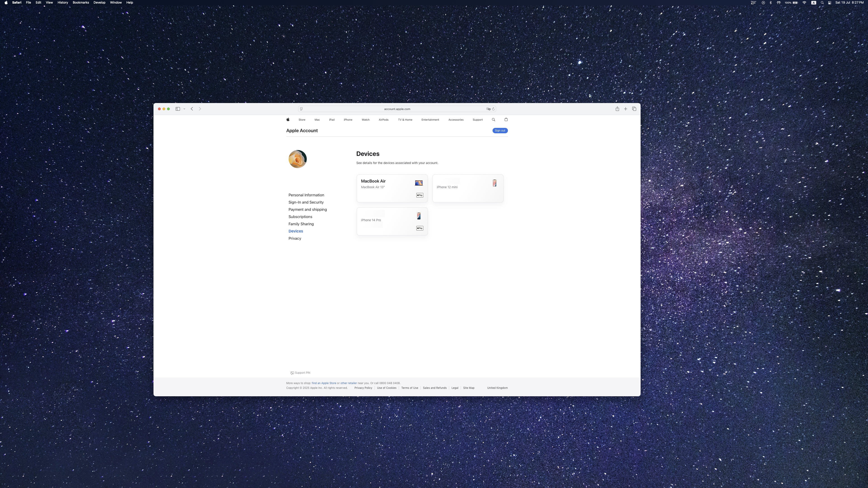
Task: Go back using the toolbar back arrow
Action: click(192, 109)
